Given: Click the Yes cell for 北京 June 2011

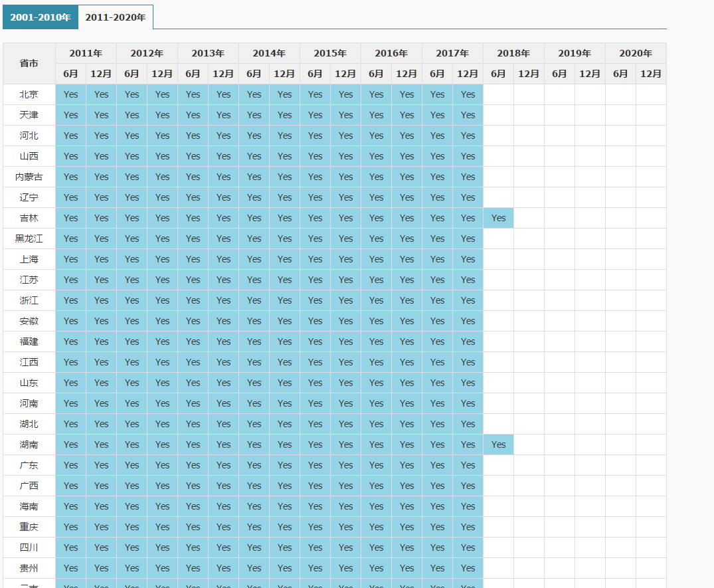Looking at the screenshot, I should [x=70, y=94].
